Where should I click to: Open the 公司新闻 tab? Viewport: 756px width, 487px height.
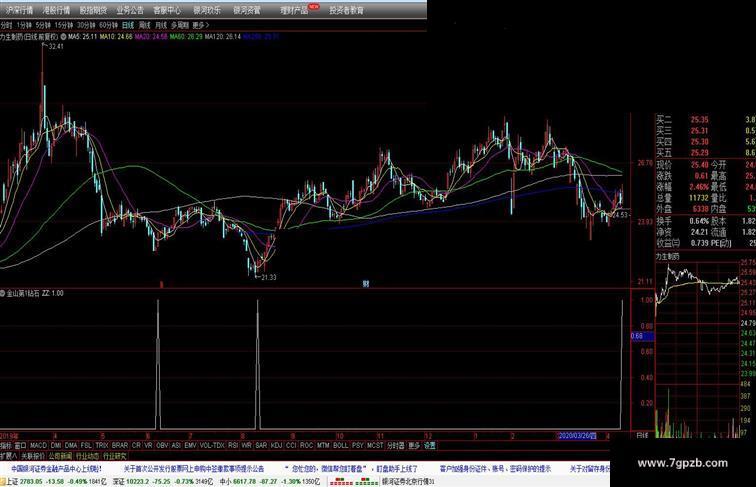[60, 456]
